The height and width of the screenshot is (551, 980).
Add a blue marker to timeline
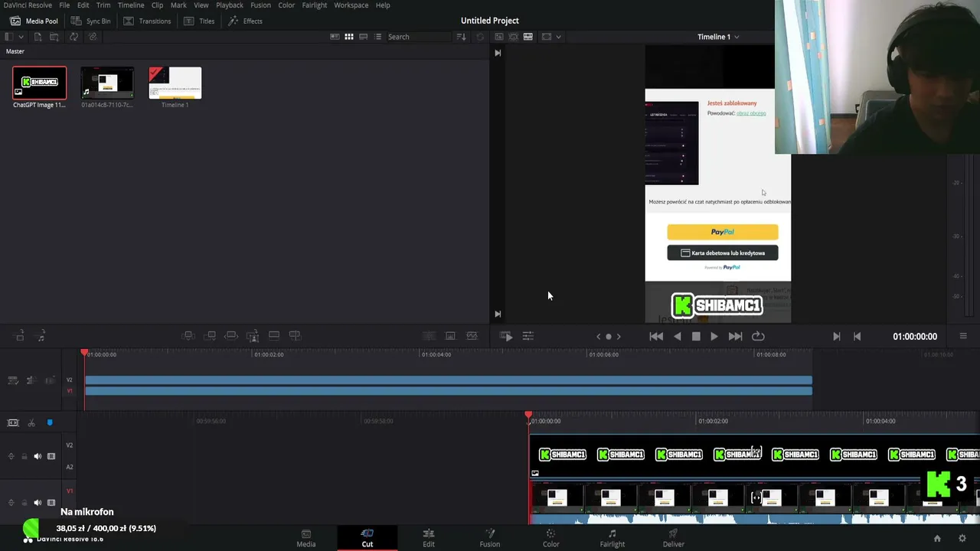50,422
